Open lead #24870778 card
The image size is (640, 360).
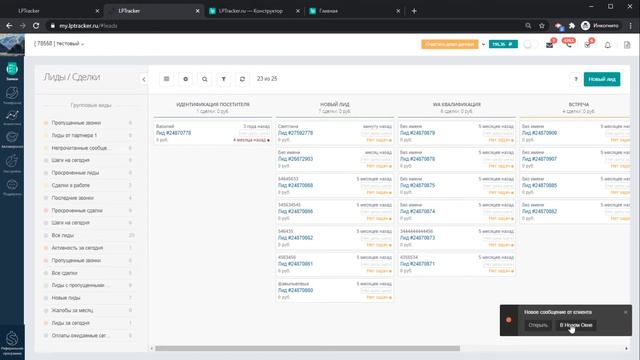coord(173,133)
